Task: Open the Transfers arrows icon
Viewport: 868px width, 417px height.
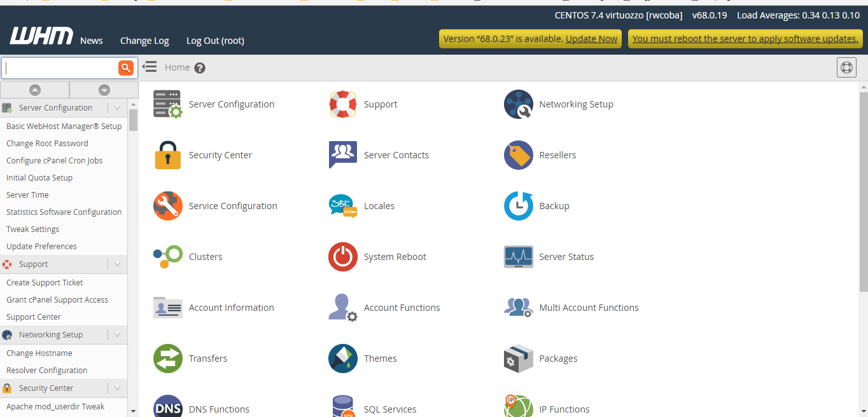Action: click(167, 359)
